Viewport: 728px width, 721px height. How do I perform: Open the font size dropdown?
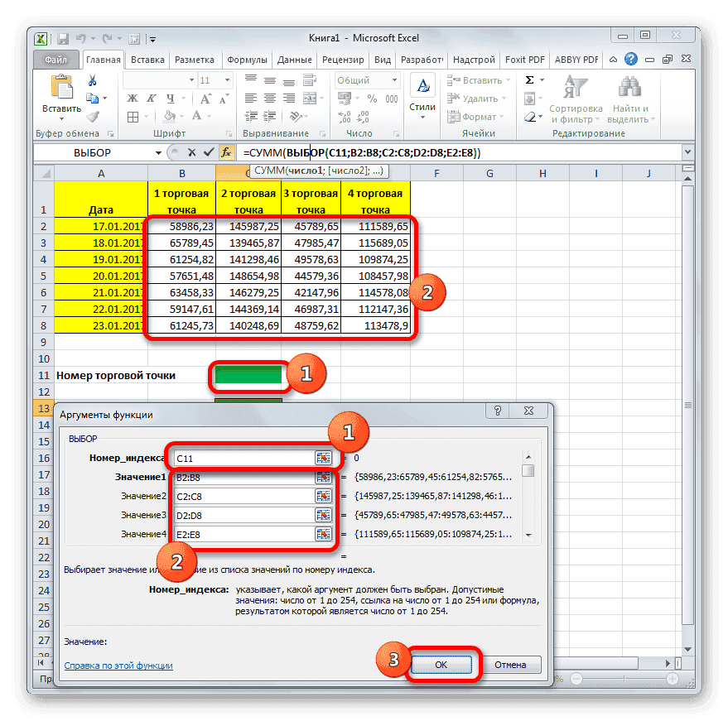coord(226,79)
